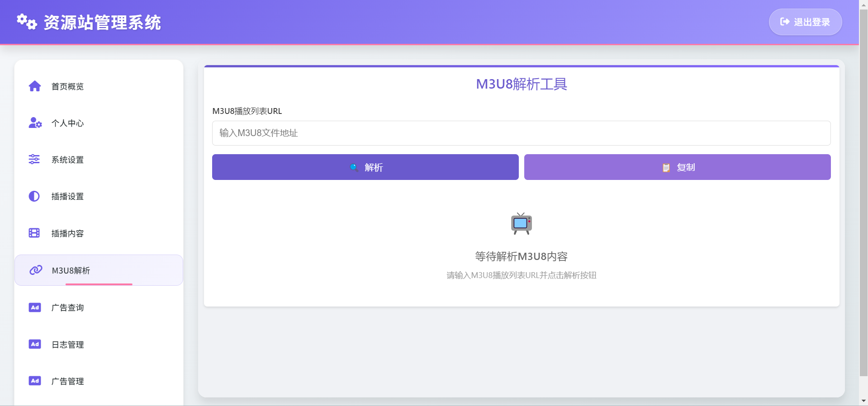868x406 pixels.
Task: Click the home icon beside 首页概览
Action: point(35,86)
